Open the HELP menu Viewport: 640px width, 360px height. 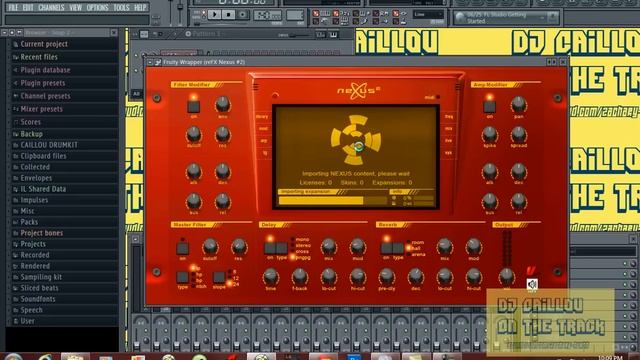[140, 7]
